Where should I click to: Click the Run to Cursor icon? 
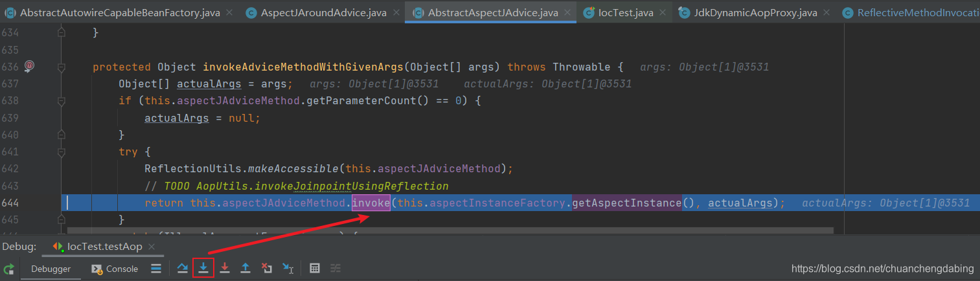tap(288, 268)
